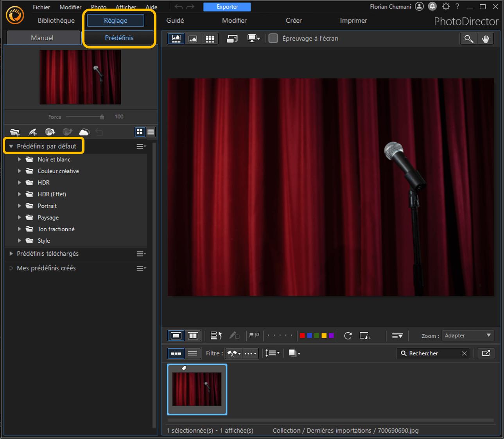Expand the Noir et blanc folder
Screen dimensions: 504x439
(19, 159)
